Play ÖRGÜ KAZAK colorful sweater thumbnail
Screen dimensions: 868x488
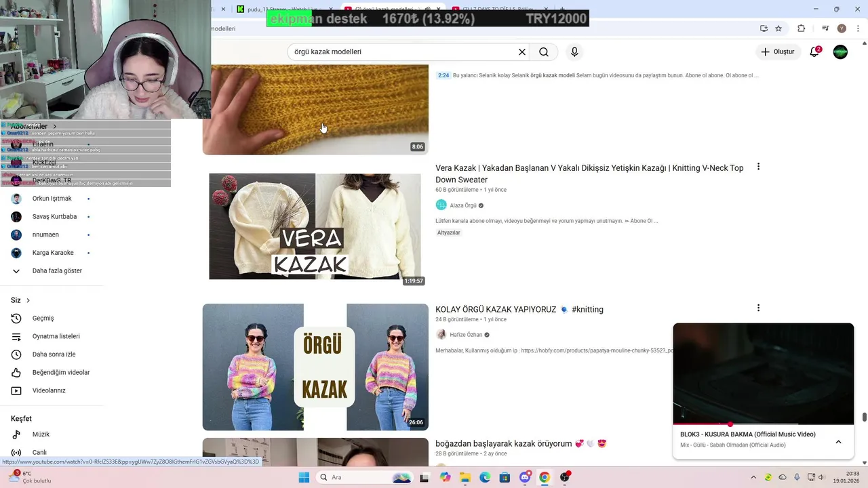click(315, 367)
